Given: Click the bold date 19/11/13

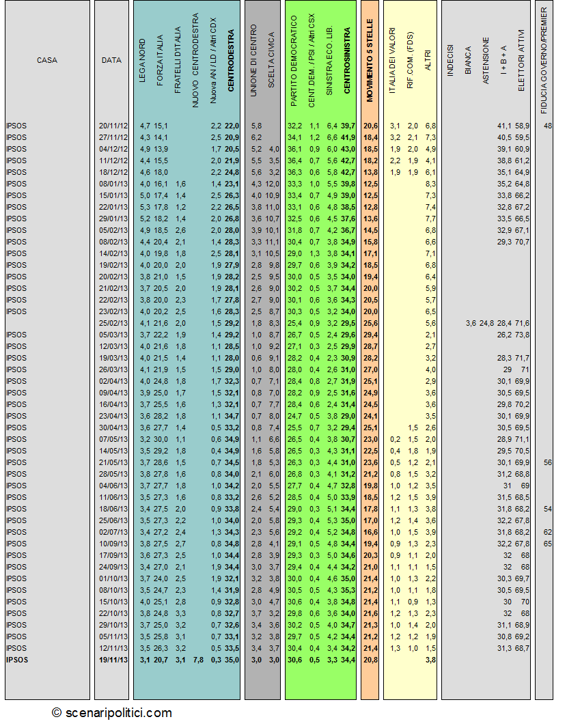Looking at the screenshot, I should pyautogui.click(x=113, y=660).
